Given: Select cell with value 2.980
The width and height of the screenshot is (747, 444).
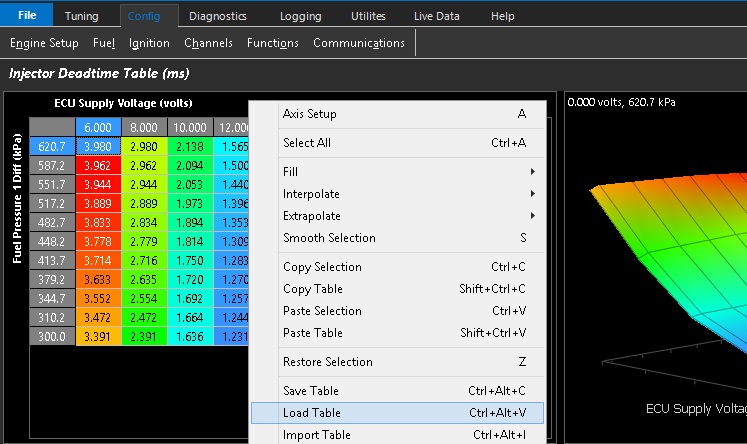Looking at the screenshot, I should pos(143,146).
